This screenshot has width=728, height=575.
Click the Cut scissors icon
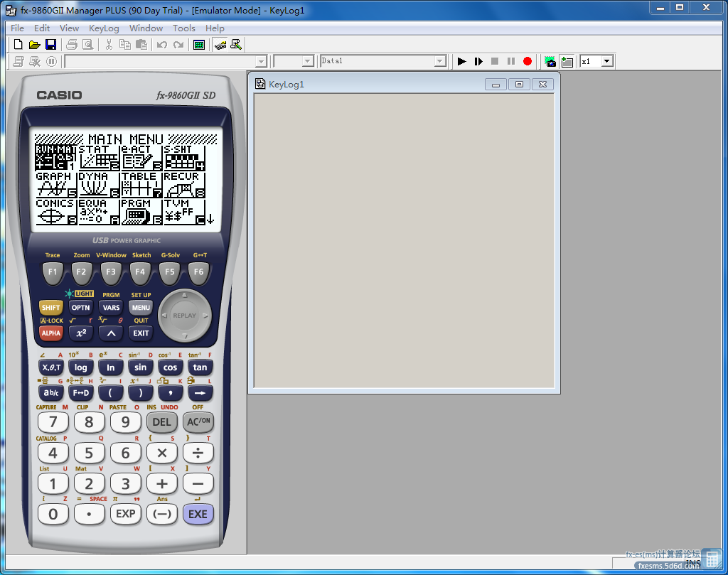click(x=109, y=45)
